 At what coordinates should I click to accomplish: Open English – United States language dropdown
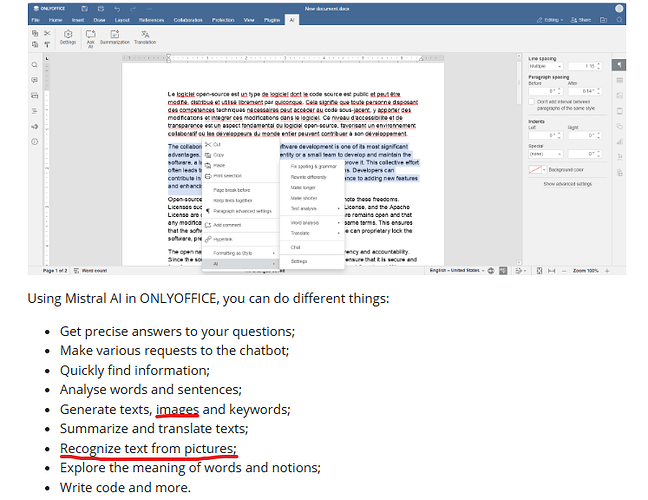pos(457,270)
